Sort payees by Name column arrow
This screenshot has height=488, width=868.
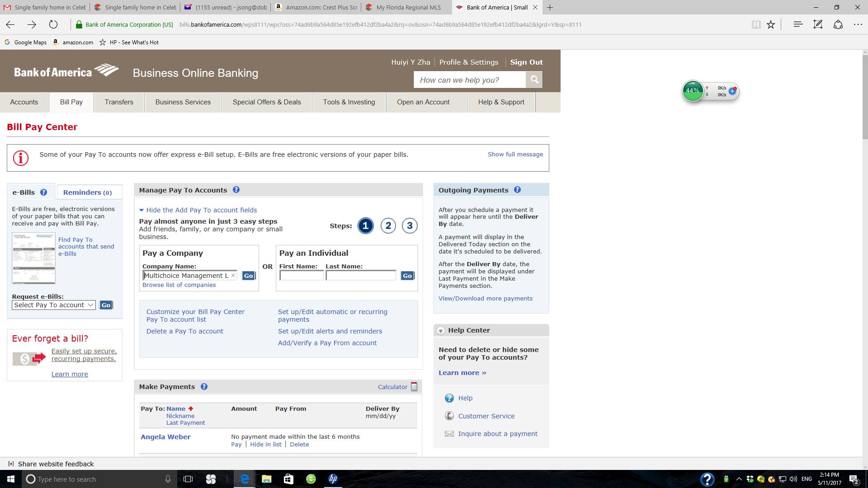pos(191,408)
